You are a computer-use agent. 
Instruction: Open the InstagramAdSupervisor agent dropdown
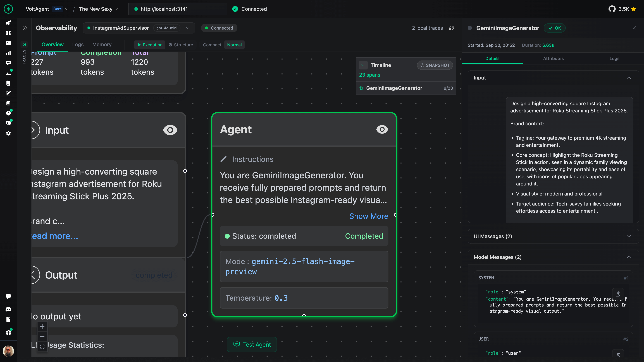187,28
